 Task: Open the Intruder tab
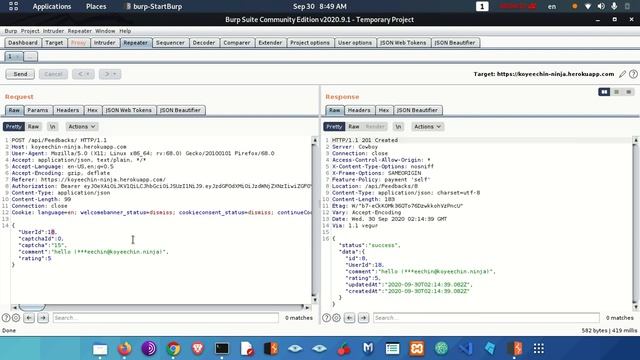pos(104,42)
